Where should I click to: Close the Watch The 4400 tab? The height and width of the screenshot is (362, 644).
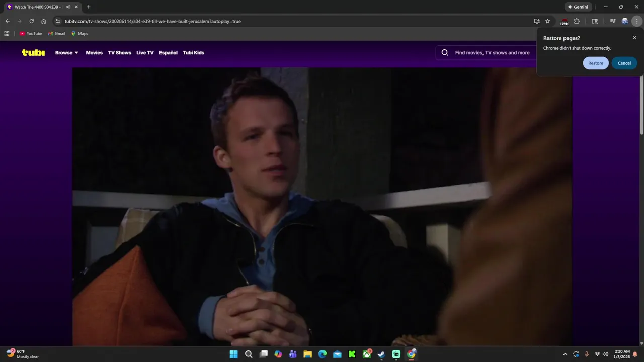pyautogui.click(x=76, y=7)
